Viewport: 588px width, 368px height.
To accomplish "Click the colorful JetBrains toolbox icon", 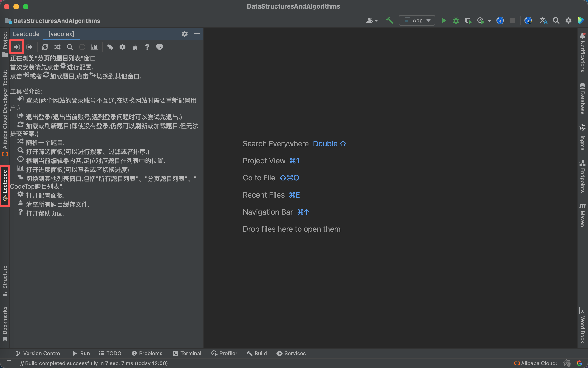I will (580, 20).
